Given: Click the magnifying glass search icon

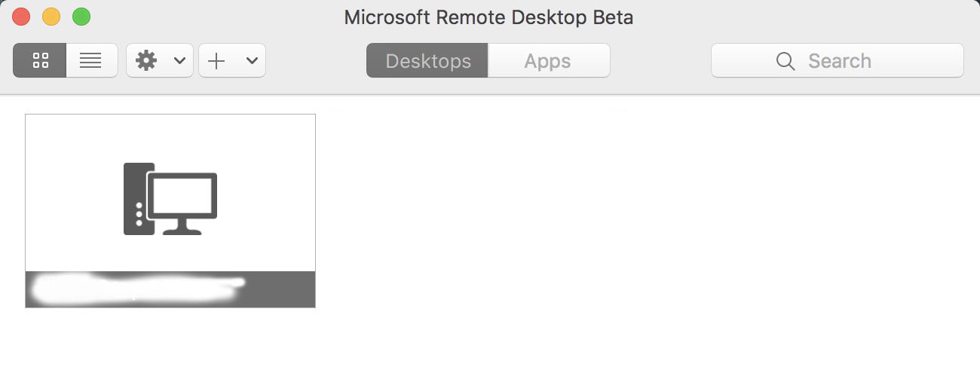Looking at the screenshot, I should [785, 61].
